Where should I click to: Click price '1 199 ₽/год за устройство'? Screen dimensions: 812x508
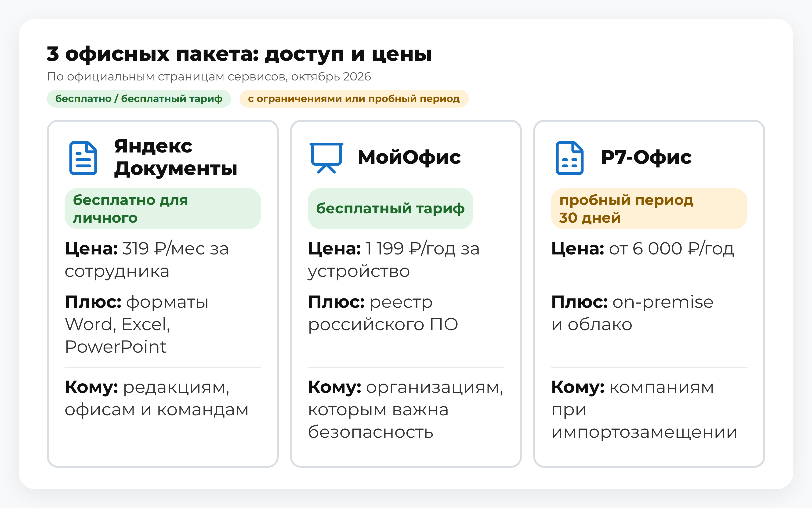pyautogui.click(x=394, y=260)
